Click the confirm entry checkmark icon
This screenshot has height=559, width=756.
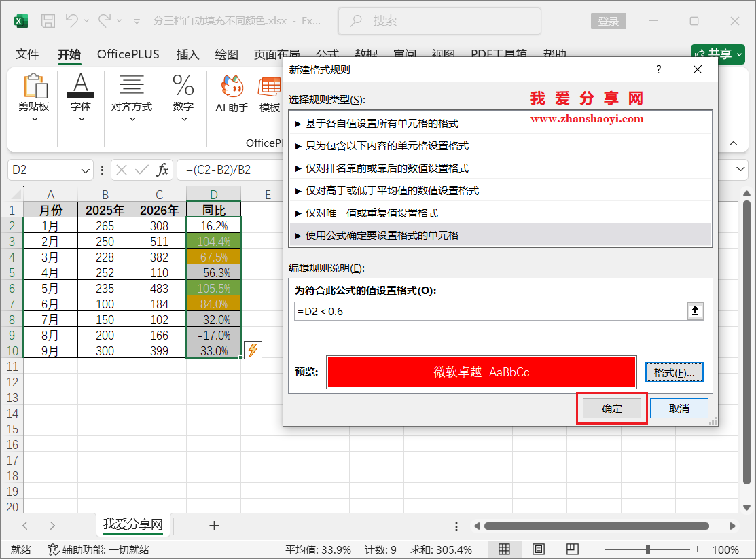pos(142,170)
